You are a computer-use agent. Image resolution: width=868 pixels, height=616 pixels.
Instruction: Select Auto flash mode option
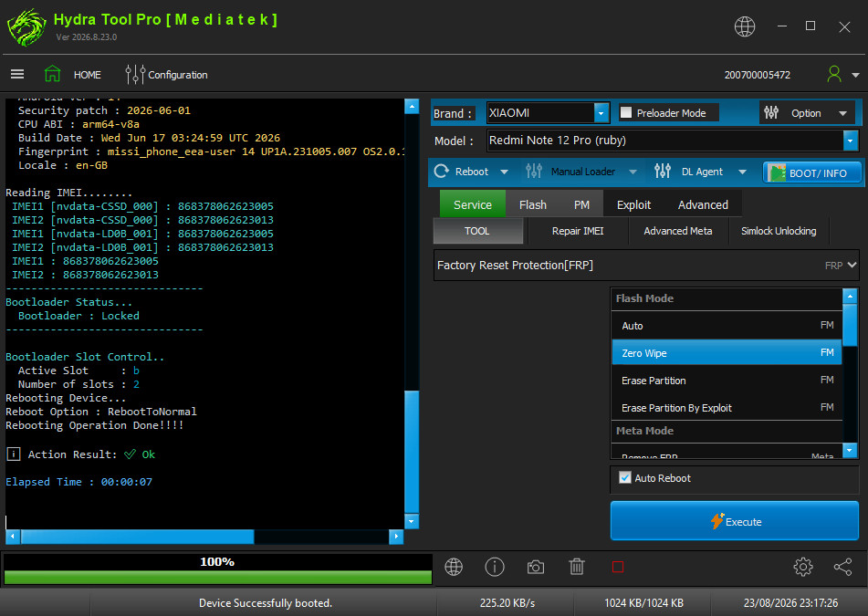pyautogui.click(x=727, y=326)
